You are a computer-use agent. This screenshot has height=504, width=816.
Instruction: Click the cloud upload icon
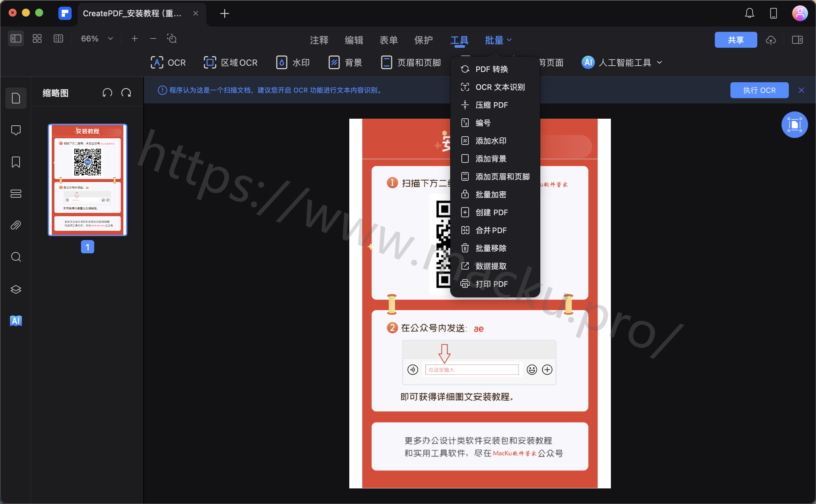[x=771, y=40]
